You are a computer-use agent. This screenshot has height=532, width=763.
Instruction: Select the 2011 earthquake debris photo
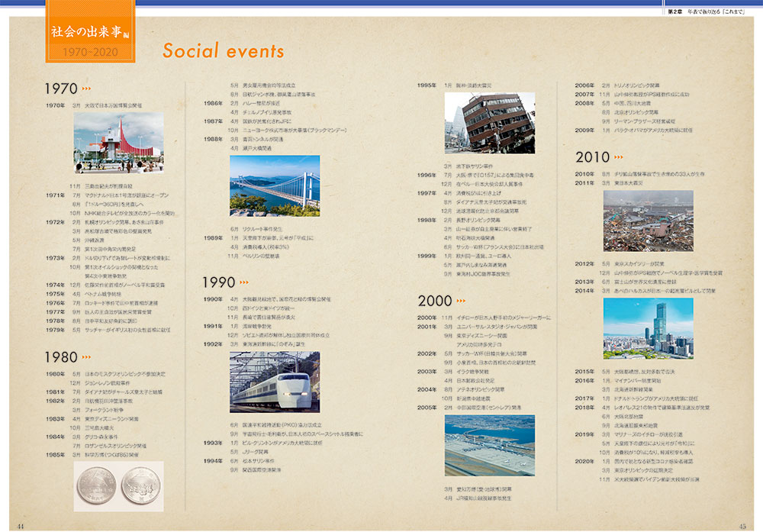(648, 221)
